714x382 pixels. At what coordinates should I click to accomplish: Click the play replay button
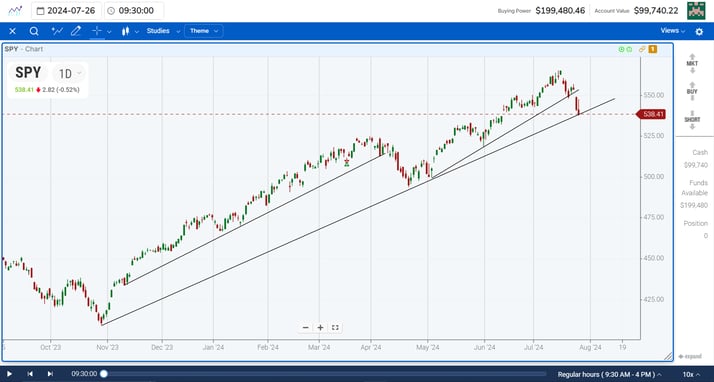9,374
